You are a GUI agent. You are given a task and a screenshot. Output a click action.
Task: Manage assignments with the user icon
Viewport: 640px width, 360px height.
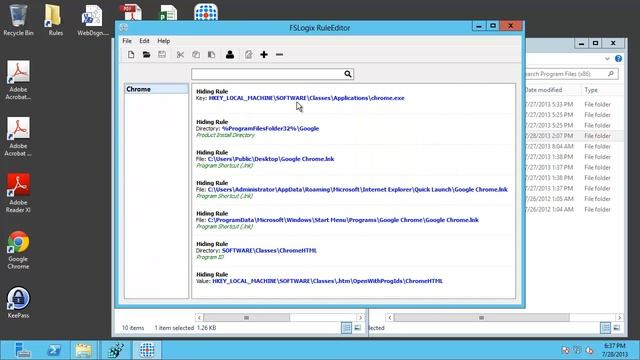point(230,55)
